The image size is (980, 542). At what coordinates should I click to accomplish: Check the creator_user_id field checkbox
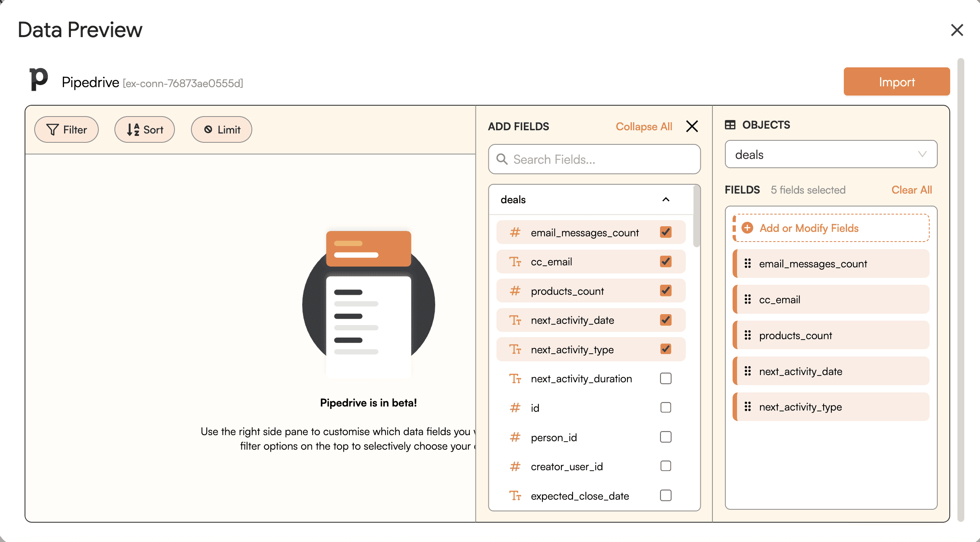666,466
